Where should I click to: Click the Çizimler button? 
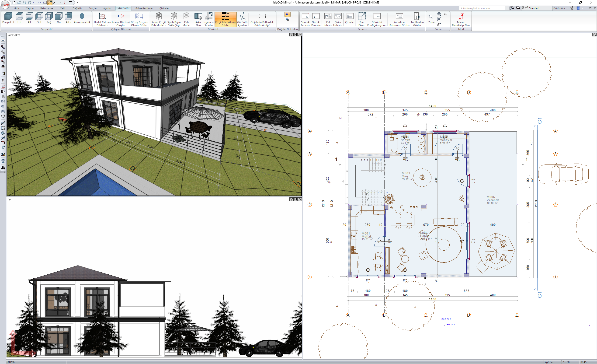coord(349,17)
